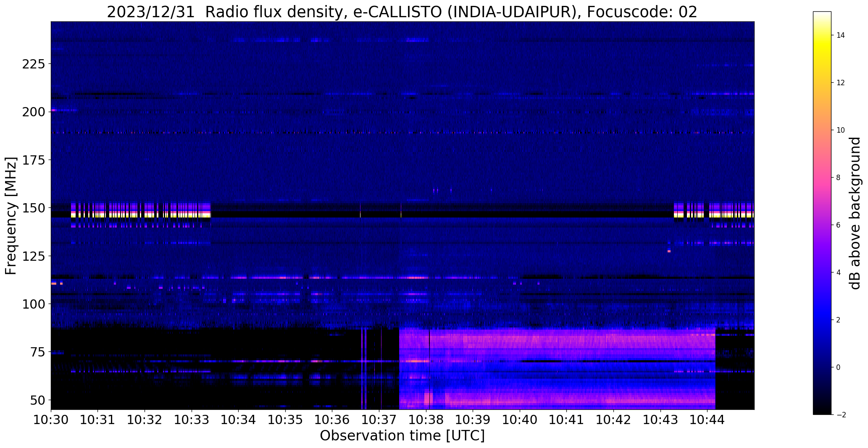Click the colorbar tick value 2
This screenshot has height=448, width=868.
click(x=839, y=320)
